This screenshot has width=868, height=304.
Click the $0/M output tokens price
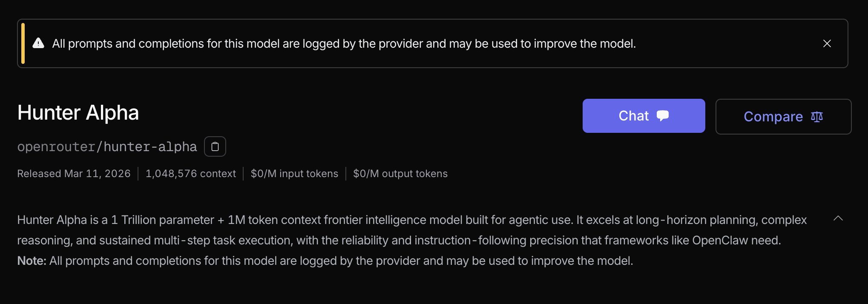(x=400, y=174)
